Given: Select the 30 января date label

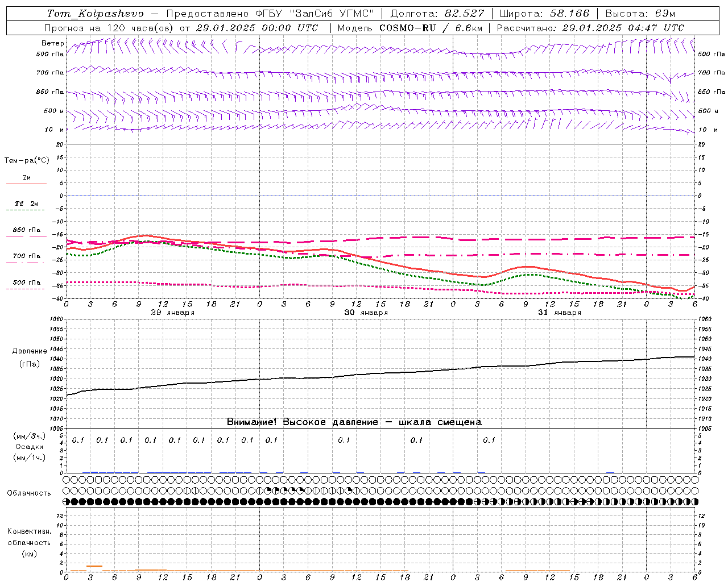Looking at the screenshot, I should click(366, 313).
